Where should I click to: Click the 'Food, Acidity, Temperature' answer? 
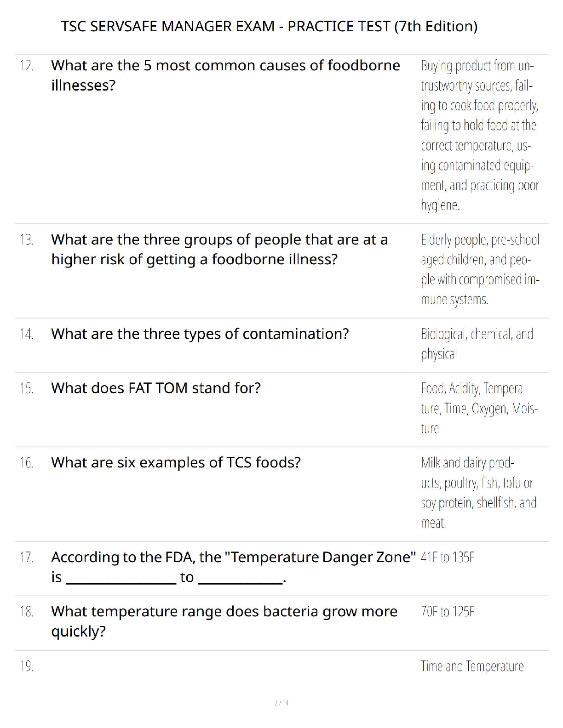click(x=479, y=408)
